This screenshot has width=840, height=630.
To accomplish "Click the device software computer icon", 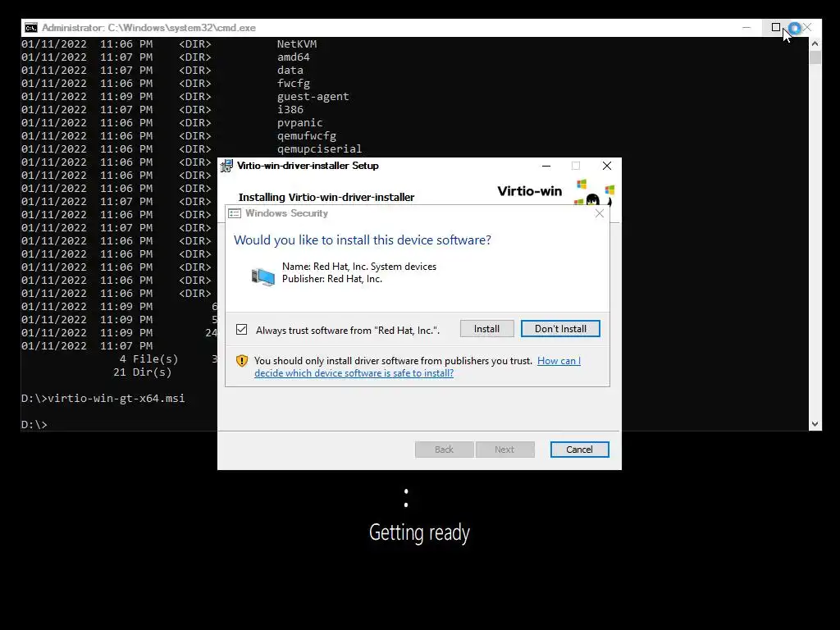I will 263,276.
